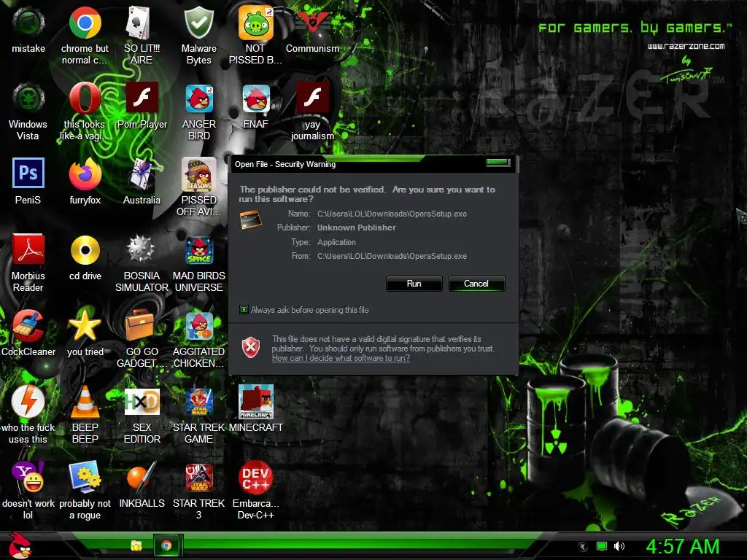
Task: Select the 'Communism' desktop icon
Action: [312, 23]
